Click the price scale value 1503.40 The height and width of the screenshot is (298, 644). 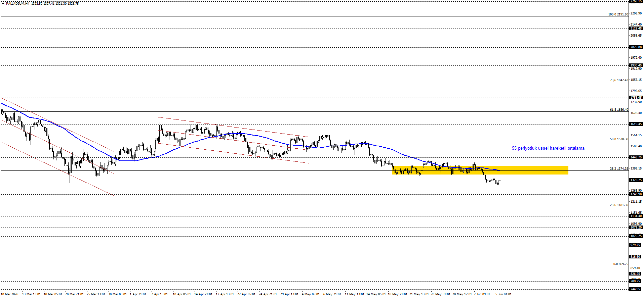[x=636, y=146]
